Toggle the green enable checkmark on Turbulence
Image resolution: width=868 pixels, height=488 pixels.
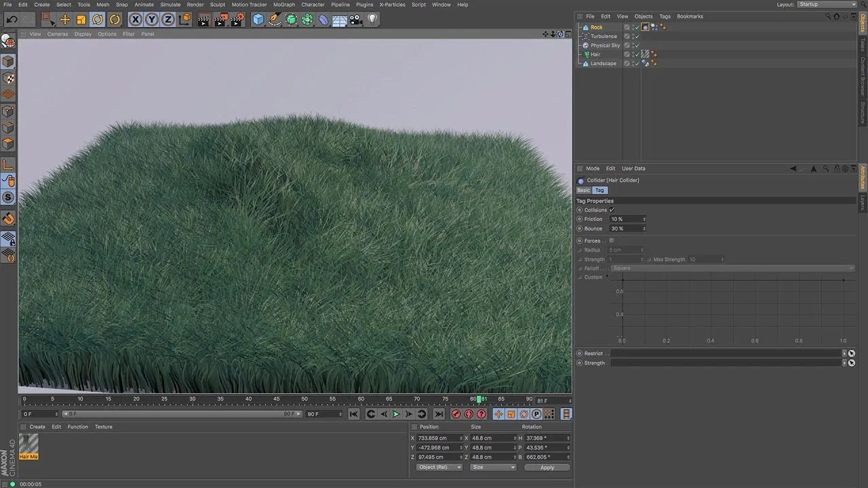[637, 36]
